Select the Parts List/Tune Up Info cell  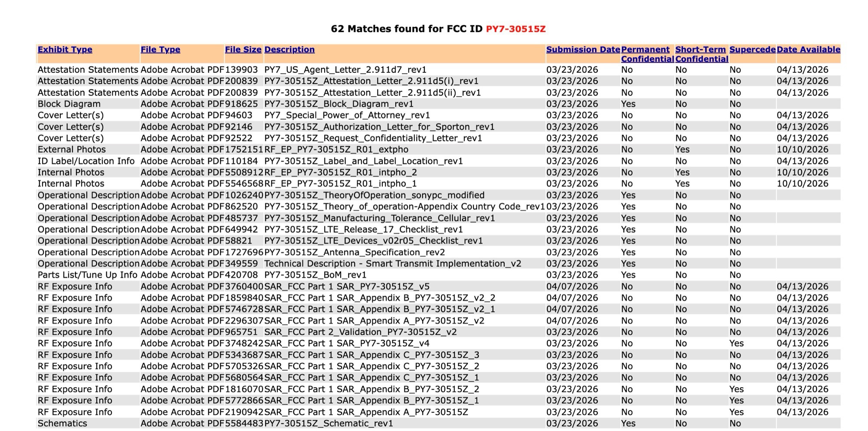[x=88, y=275]
